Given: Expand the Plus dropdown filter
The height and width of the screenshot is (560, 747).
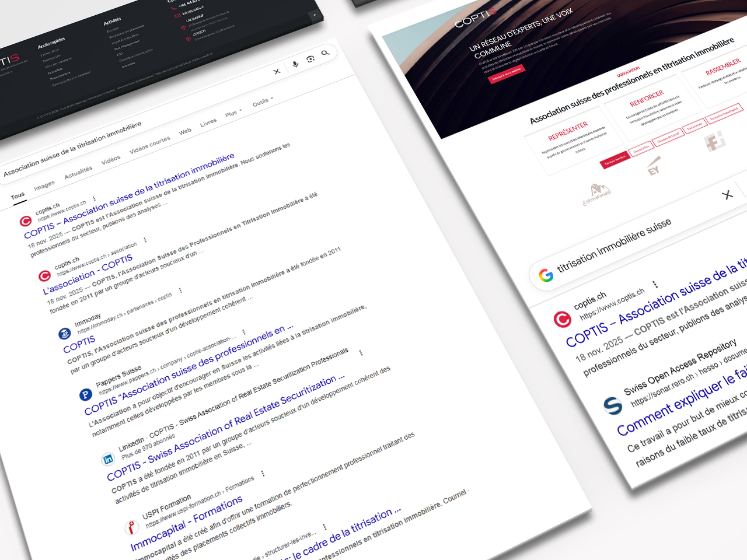Looking at the screenshot, I should 233,113.
